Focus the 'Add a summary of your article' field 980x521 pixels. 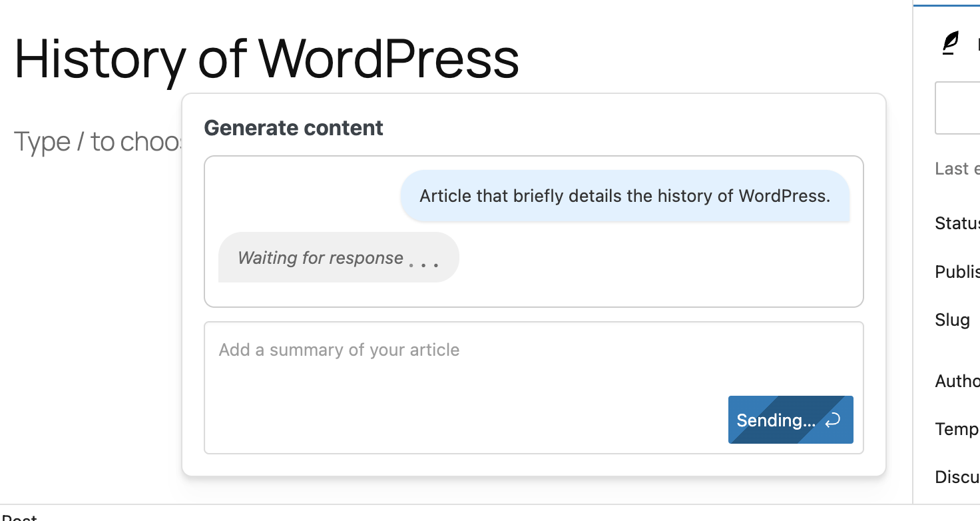tap(534, 388)
